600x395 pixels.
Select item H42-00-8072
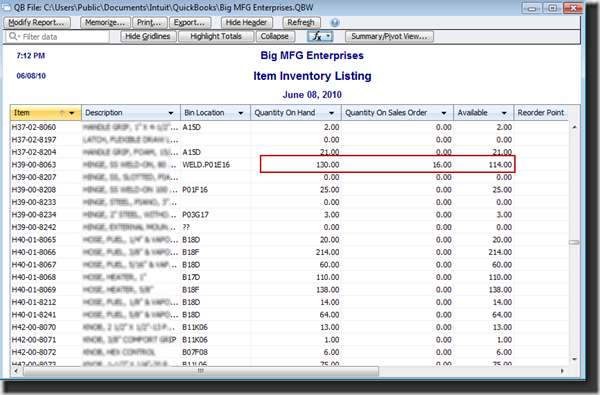coord(34,352)
